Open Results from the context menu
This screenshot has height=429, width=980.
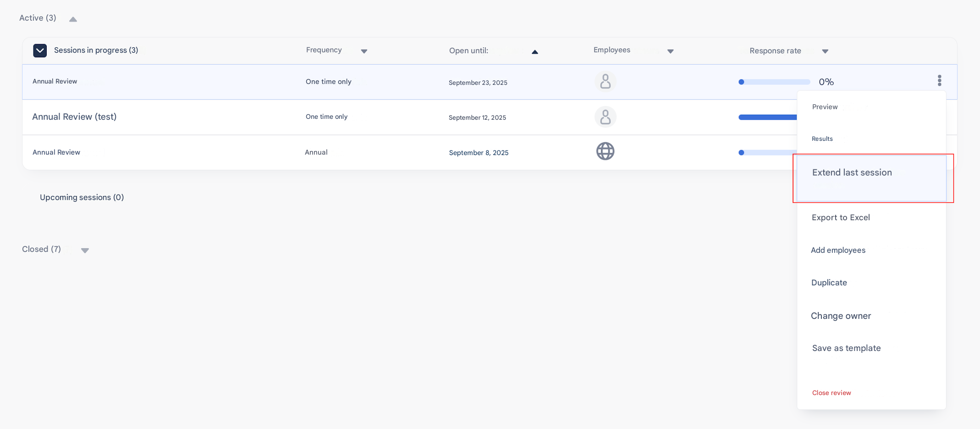click(822, 139)
